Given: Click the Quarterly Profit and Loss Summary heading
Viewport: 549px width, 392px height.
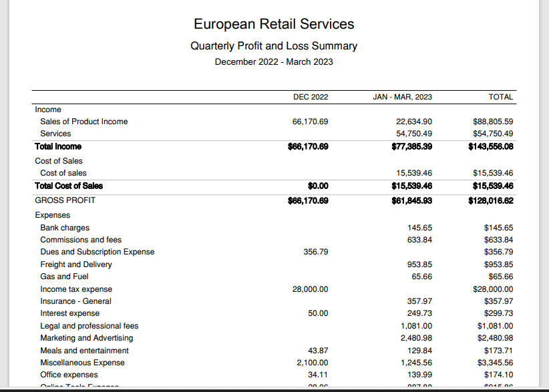Looking at the screenshot, I should pos(274,46).
